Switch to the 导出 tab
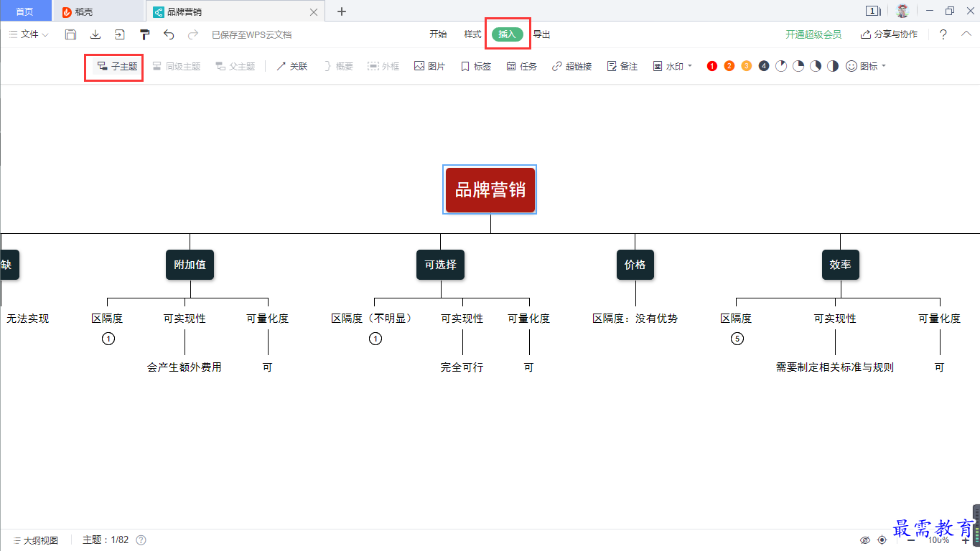The width and height of the screenshot is (980, 551). coord(542,34)
